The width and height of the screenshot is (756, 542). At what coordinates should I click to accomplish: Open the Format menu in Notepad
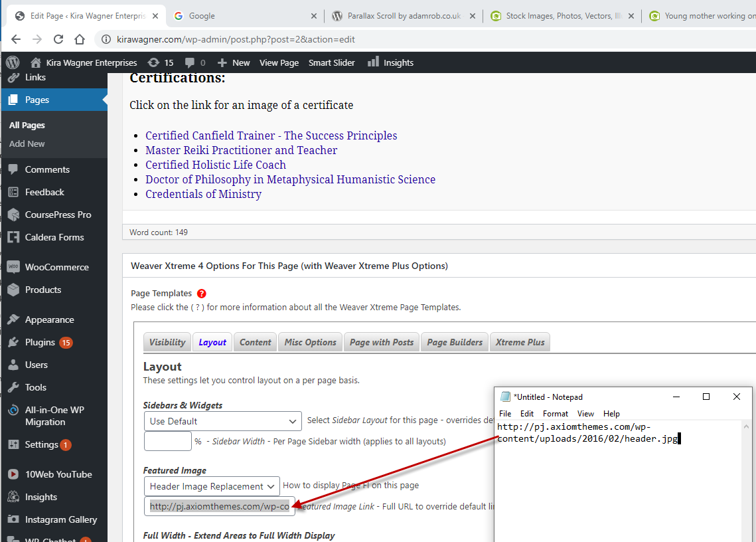555,413
